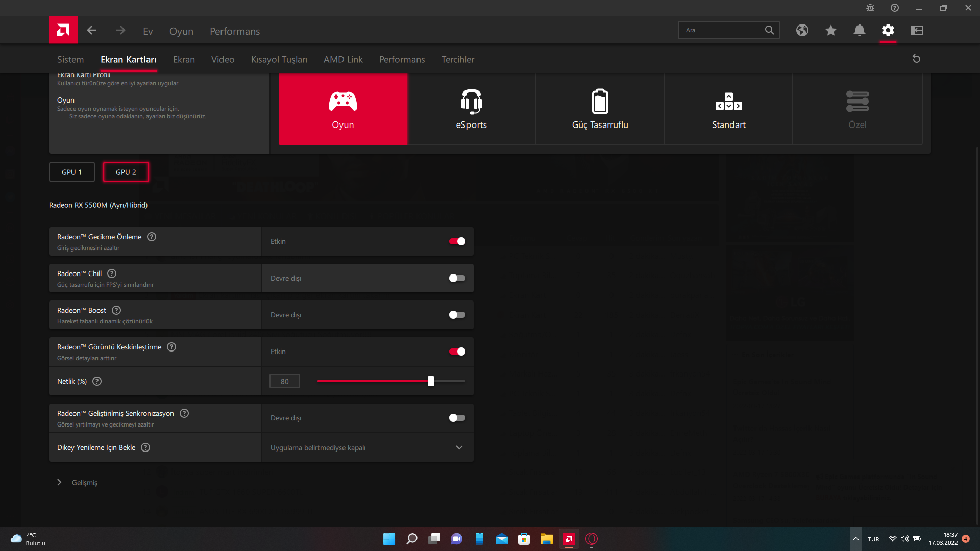Go to Performans in top navigation
The image size is (980, 551).
(x=235, y=31)
